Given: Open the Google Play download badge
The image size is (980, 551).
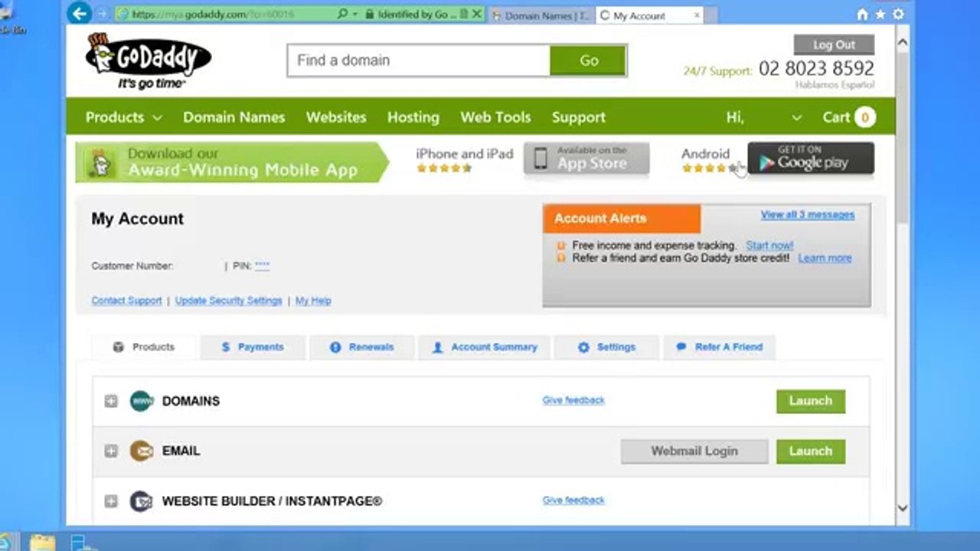Looking at the screenshot, I should pos(811,159).
